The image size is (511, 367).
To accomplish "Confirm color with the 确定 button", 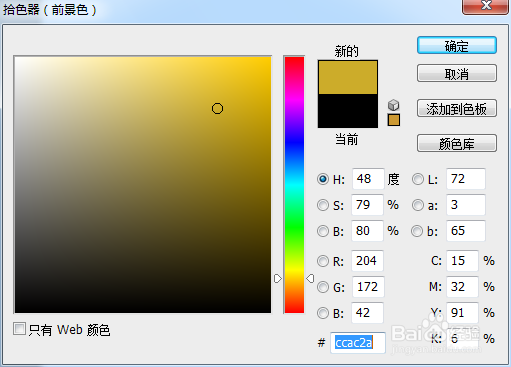I will coord(457,45).
